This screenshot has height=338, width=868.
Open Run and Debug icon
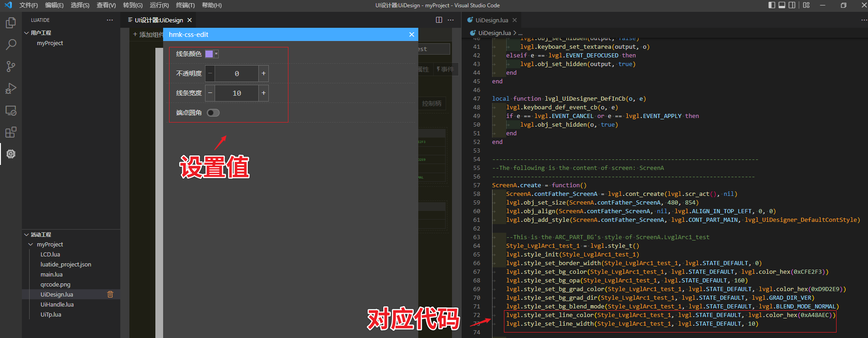click(x=10, y=88)
